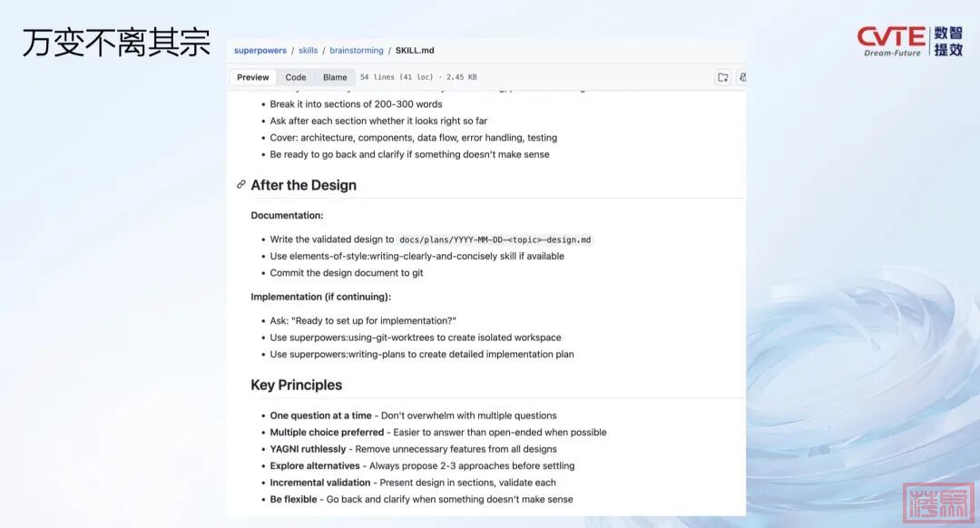Image resolution: width=980 pixels, height=528 pixels.
Task: Open the Code view tab
Action: 296,77
